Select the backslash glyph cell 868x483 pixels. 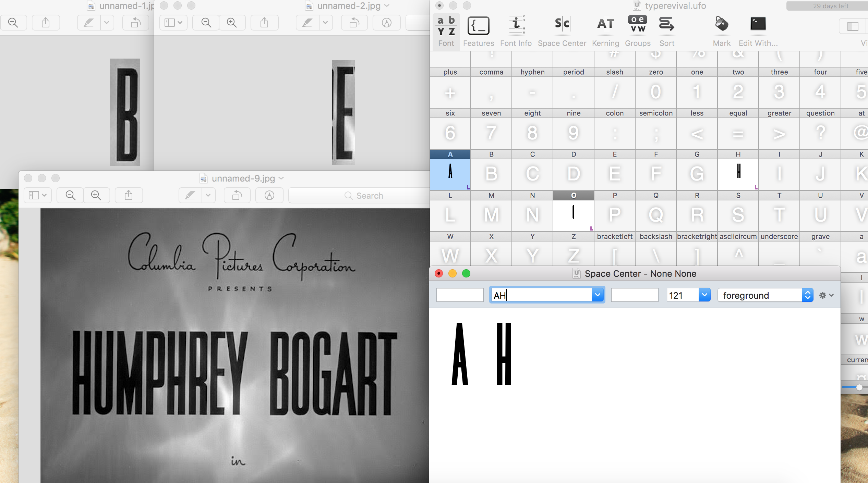656,250
